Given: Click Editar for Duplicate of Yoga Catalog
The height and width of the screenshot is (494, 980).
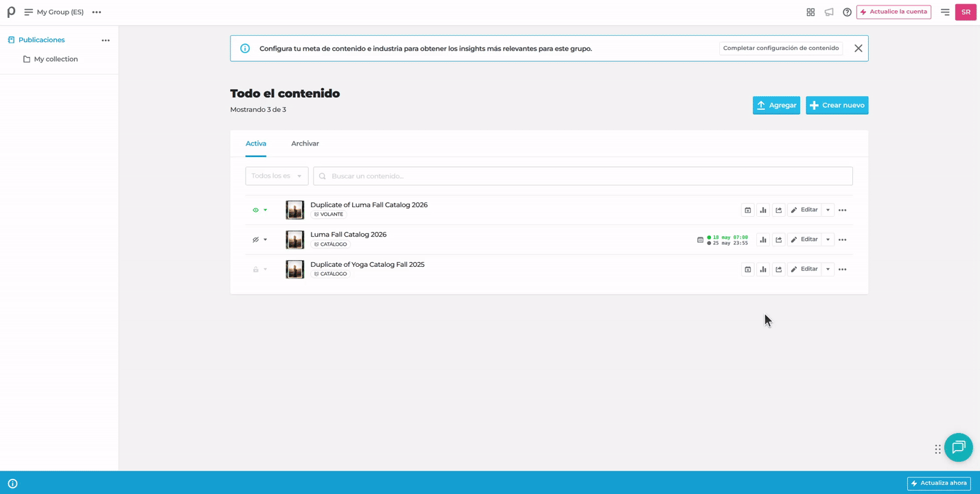Looking at the screenshot, I should [804, 269].
